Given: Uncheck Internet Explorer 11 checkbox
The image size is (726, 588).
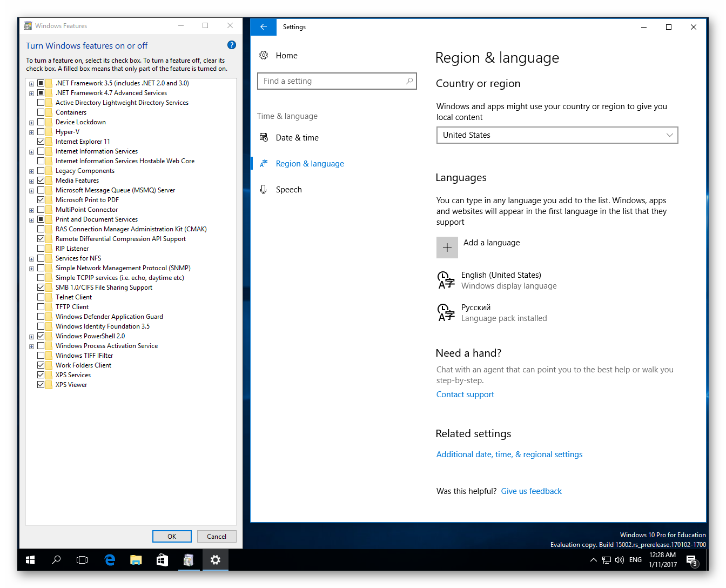Looking at the screenshot, I should [x=41, y=142].
